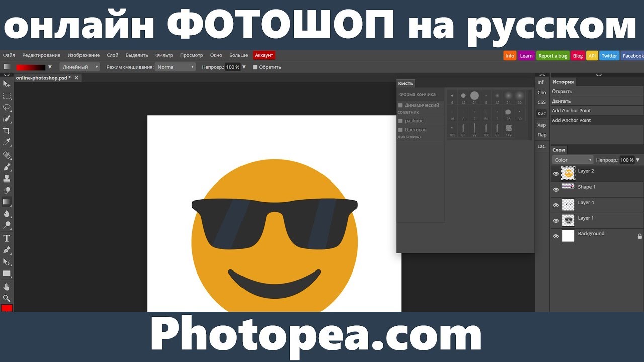Image resolution: width=644 pixels, height=362 pixels.
Task: Enable Цветовая динамика checkbox
Action: pyautogui.click(x=400, y=130)
